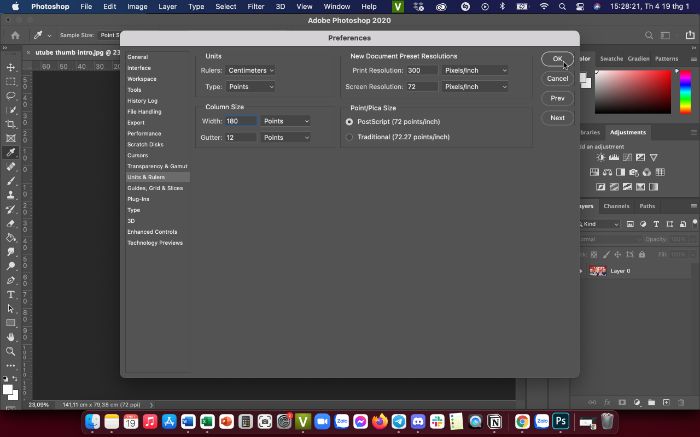700x437 pixels.
Task: Click the foreground color swatch in toolbar
Action: coord(8,390)
